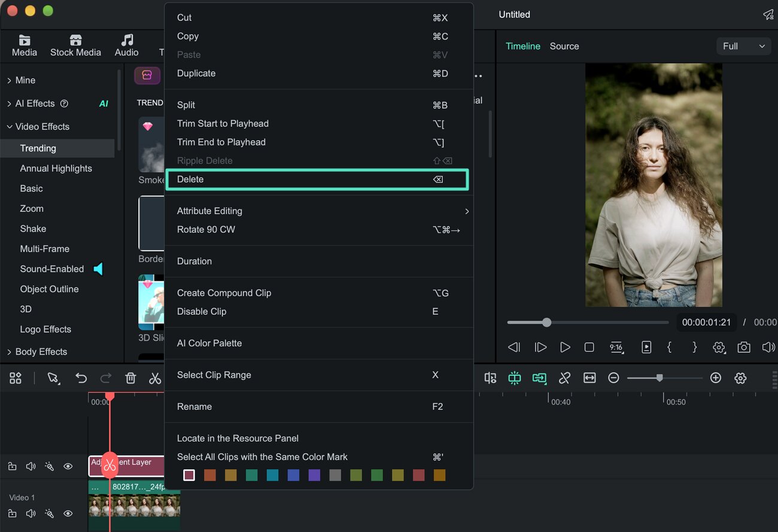Play the preview video
Image resolution: width=778 pixels, height=532 pixels.
click(565, 347)
